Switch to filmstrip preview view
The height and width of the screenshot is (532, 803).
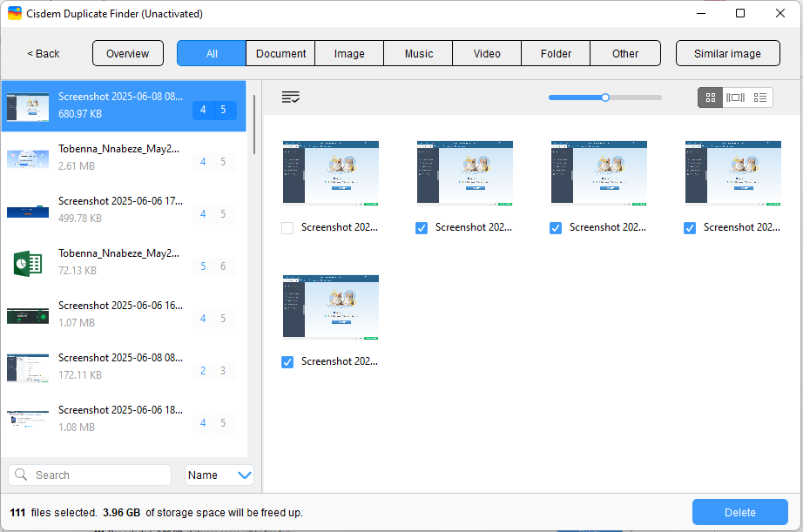(x=735, y=98)
